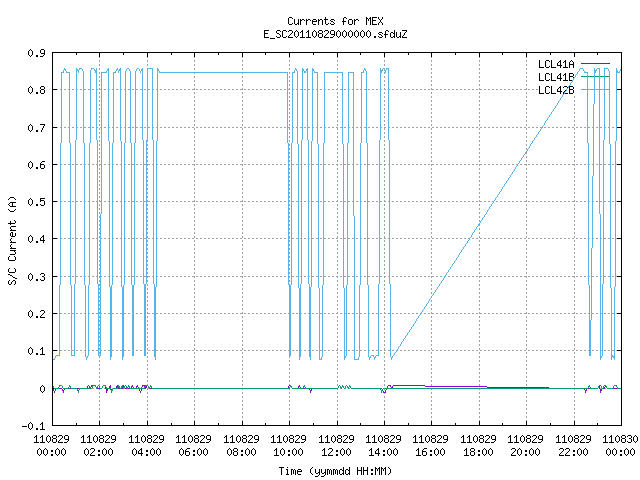Click the 0.7 y-axis tick value

(x=36, y=128)
